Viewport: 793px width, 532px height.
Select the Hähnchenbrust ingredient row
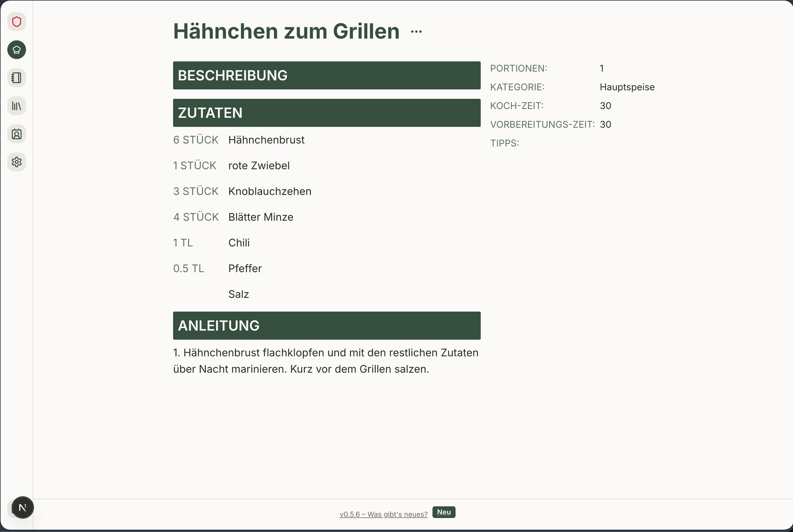(x=266, y=140)
